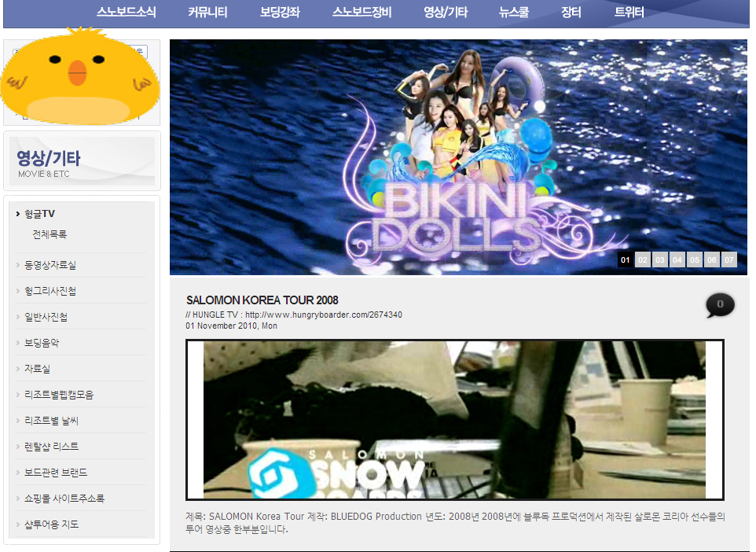Click the 영상/기타 MOVIE & ETC header

82,161
